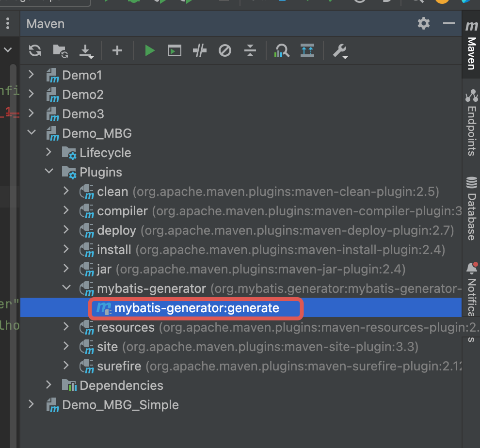Open the Database sidebar tab
Screen dimensions: 480x448
click(471, 208)
